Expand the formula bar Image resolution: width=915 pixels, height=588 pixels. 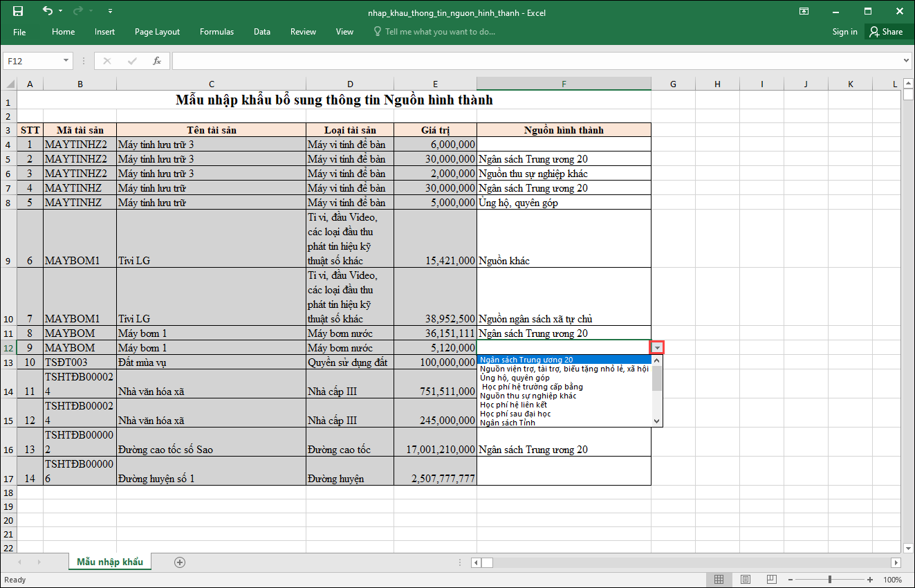(907, 61)
